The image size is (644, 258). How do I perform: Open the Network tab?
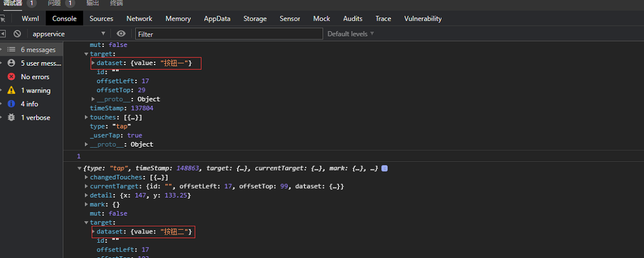pos(139,19)
